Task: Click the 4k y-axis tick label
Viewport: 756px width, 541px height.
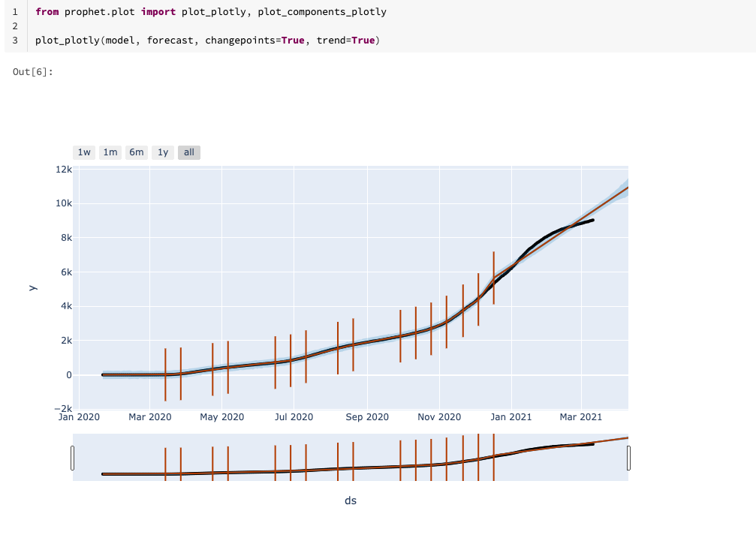Action: tap(67, 306)
